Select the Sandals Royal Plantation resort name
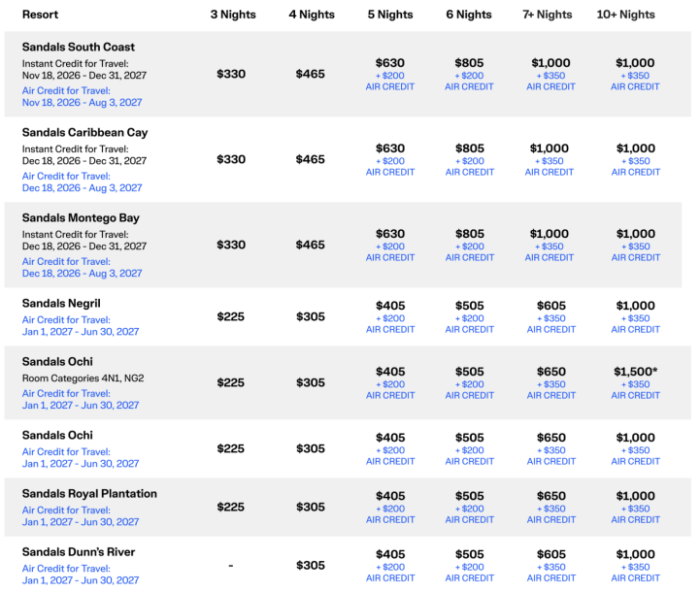The image size is (700, 592). click(x=89, y=493)
